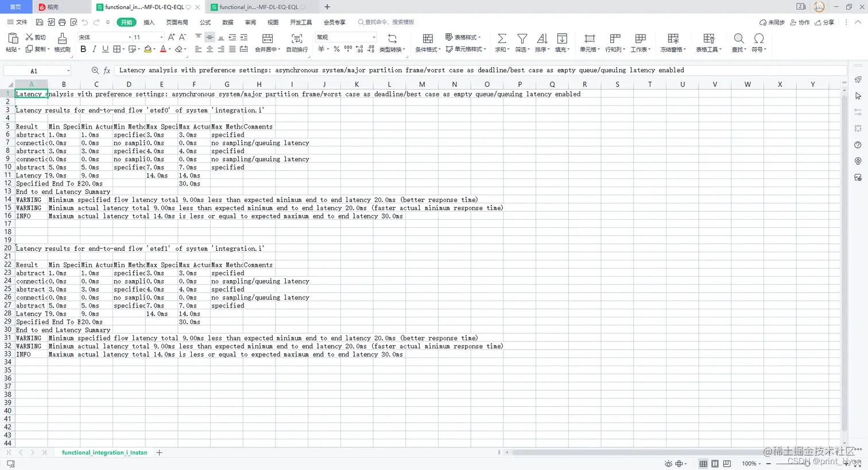Image resolution: width=868 pixels, height=470 pixels.
Task: Toggle Underline formatting
Action: coord(105,49)
